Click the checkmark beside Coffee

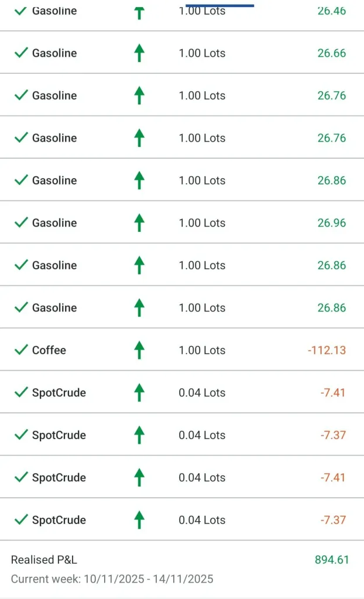pos(21,350)
